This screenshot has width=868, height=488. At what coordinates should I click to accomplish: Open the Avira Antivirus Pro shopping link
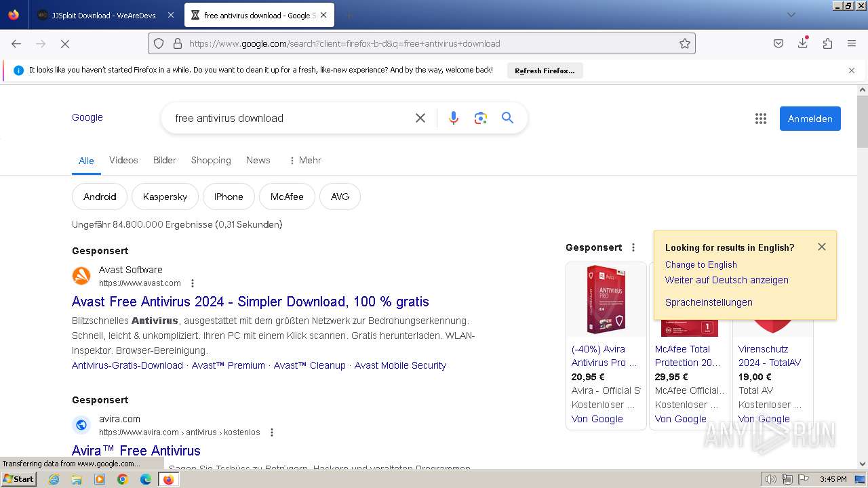click(x=605, y=356)
